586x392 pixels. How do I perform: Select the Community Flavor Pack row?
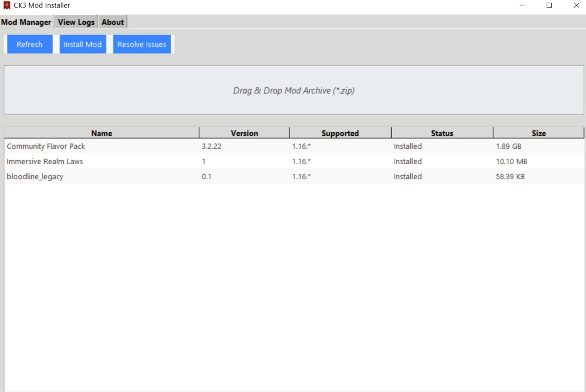(46, 146)
